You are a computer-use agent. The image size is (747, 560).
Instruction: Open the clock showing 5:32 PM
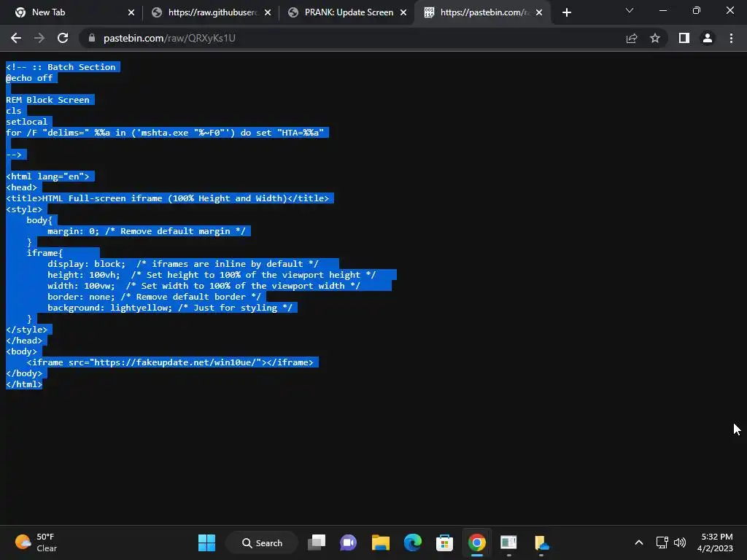[715, 542]
